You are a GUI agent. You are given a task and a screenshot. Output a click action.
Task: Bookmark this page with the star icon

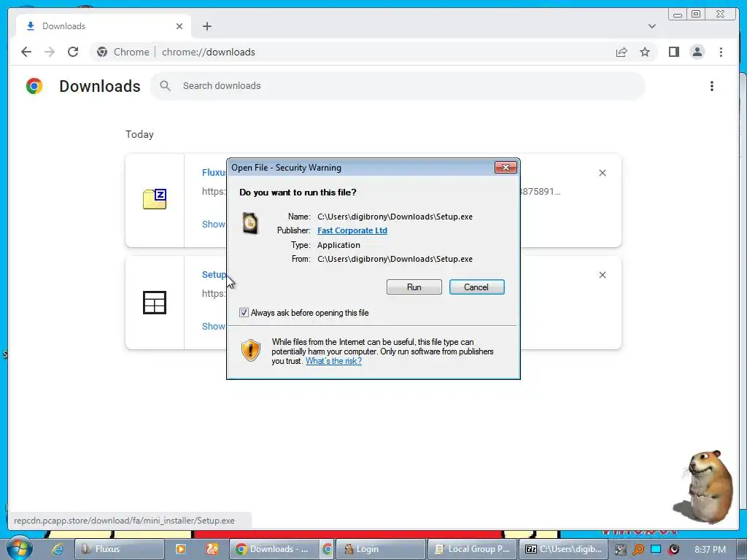coord(645,52)
